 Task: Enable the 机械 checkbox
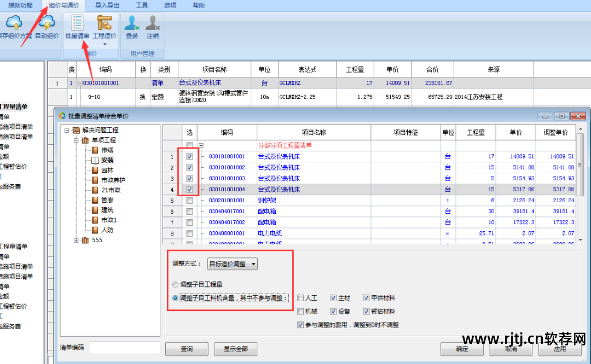pyautogui.click(x=300, y=312)
